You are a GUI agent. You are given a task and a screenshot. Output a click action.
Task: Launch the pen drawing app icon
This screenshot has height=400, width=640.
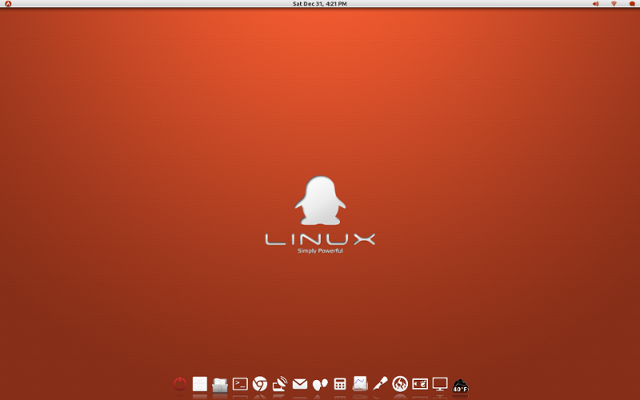(380, 384)
